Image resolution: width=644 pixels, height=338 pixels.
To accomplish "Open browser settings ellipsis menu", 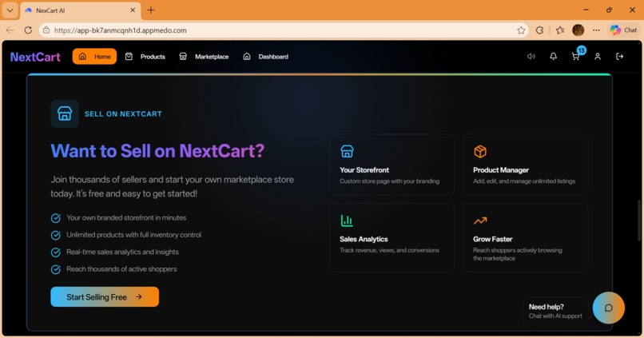I will pyautogui.click(x=596, y=30).
